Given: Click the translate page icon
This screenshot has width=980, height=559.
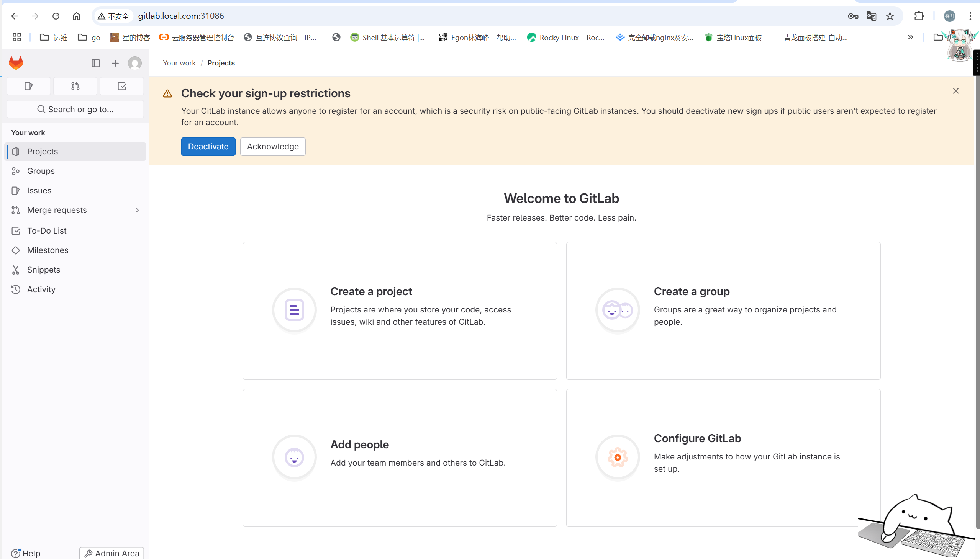Looking at the screenshot, I should click(x=871, y=16).
